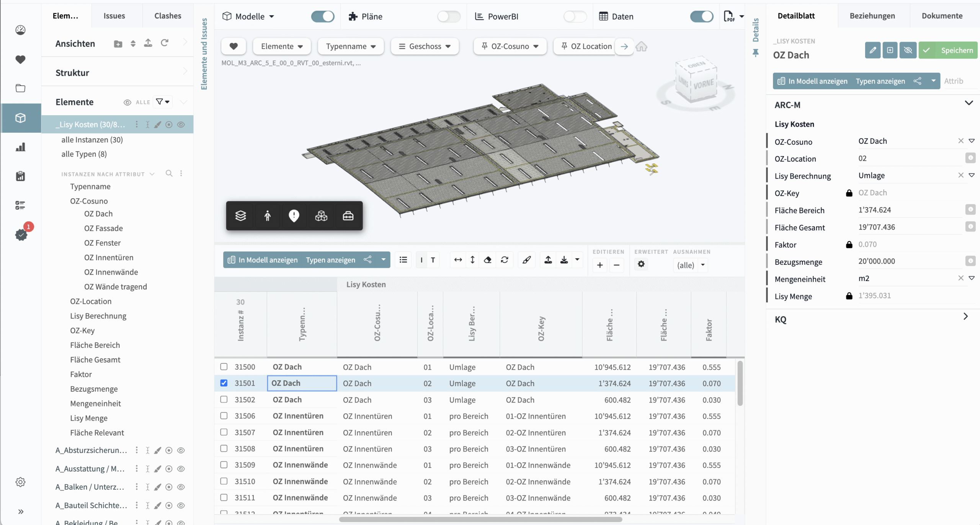The width and height of the screenshot is (980, 525).
Task: Open the toolbox icon in viewer toolbar
Action: point(348,216)
